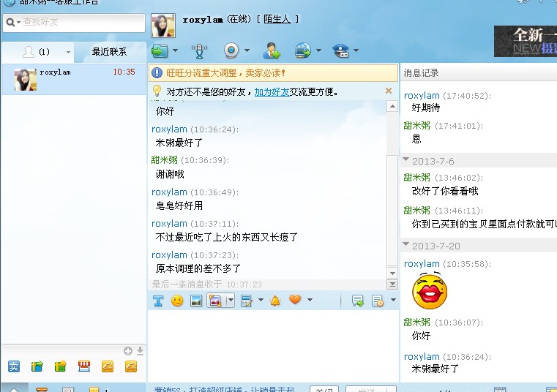This screenshot has width=557, height=392.
Task: Click the police hat report icon
Action: click(340, 50)
